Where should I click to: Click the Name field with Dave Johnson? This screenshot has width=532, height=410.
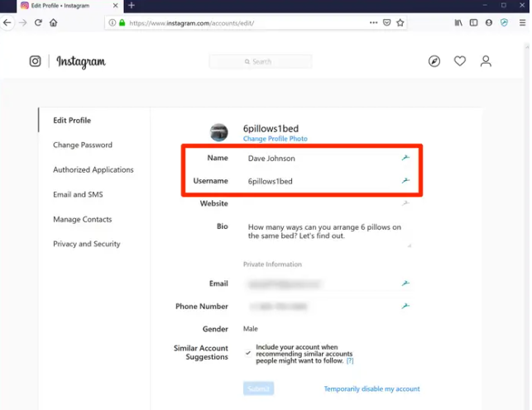[x=328, y=158]
